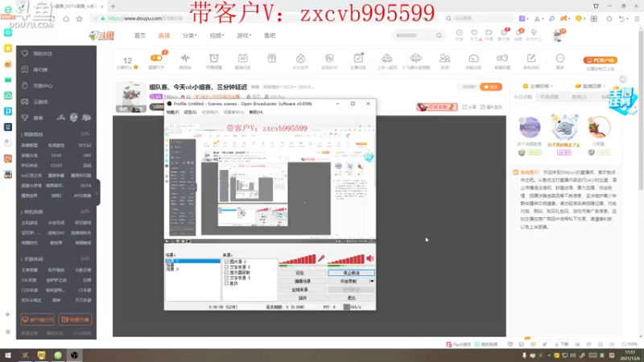Open the two-people management icon
This screenshot has width=644, height=362.
coord(444,58)
